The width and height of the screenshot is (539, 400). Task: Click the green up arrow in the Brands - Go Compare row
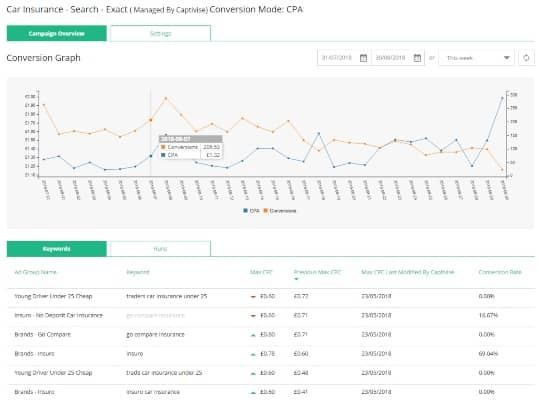tap(253, 335)
